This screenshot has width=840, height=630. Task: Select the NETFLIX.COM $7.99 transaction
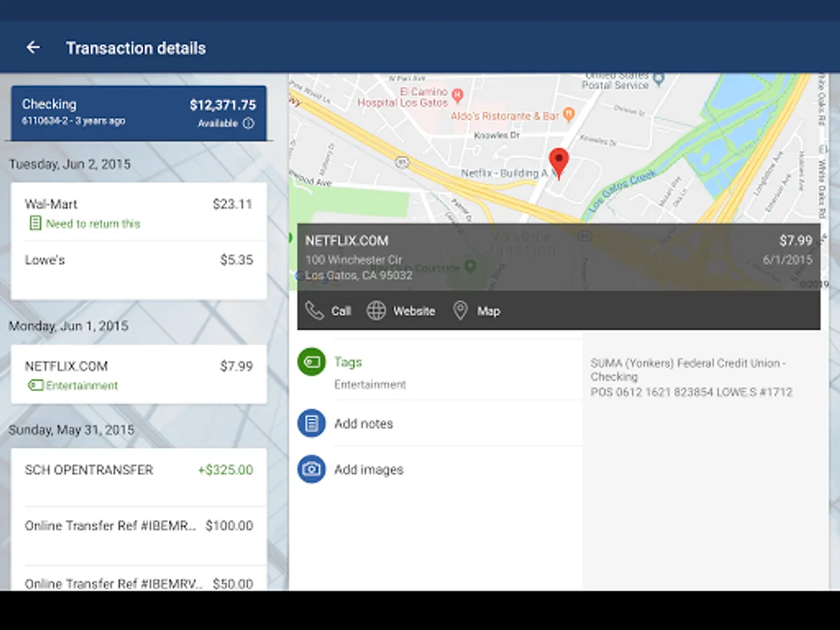(139, 374)
